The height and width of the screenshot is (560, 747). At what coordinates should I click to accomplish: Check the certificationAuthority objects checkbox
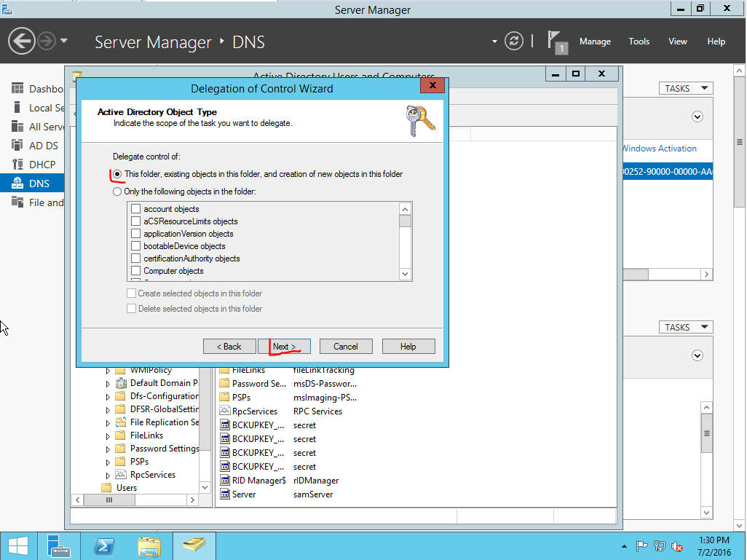point(135,259)
